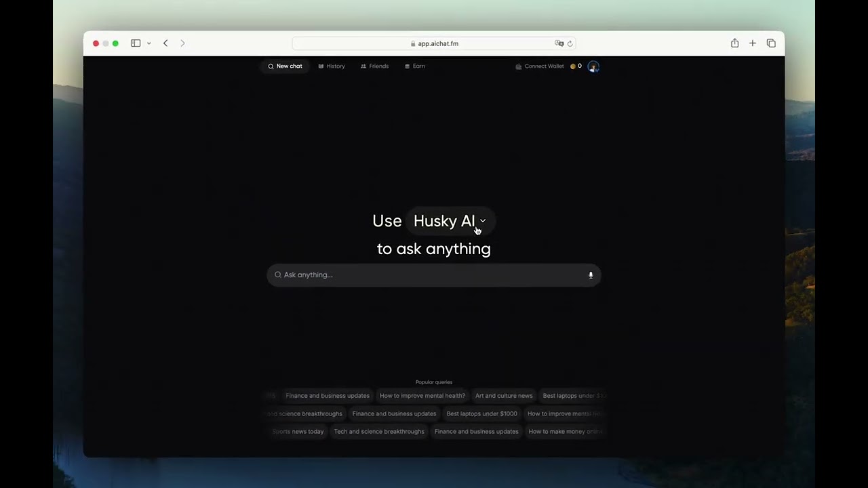Image resolution: width=868 pixels, height=488 pixels.
Task: Expand the Husky AI model dropdown
Action: (450, 221)
